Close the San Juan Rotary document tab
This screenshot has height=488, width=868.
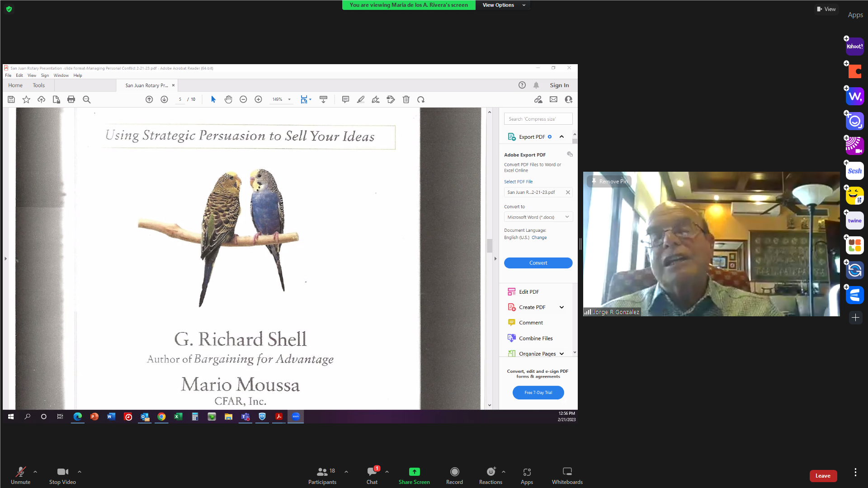[x=173, y=85]
